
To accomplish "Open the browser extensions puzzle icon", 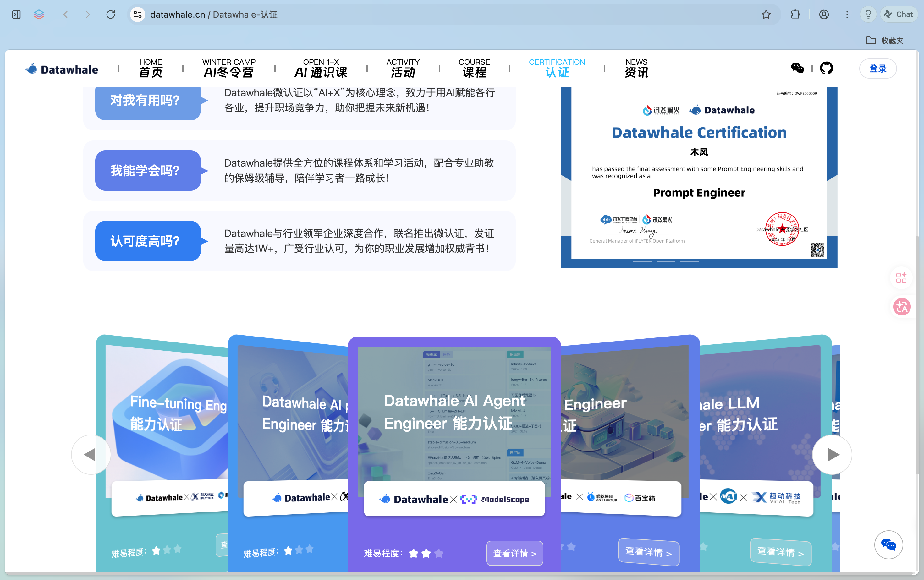I will click(x=795, y=14).
